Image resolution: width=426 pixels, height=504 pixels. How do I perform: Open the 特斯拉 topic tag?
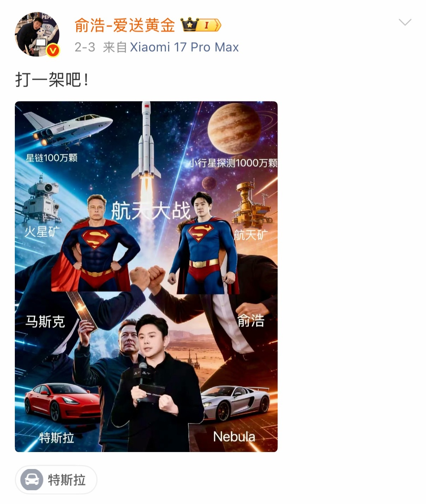coord(56,480)
